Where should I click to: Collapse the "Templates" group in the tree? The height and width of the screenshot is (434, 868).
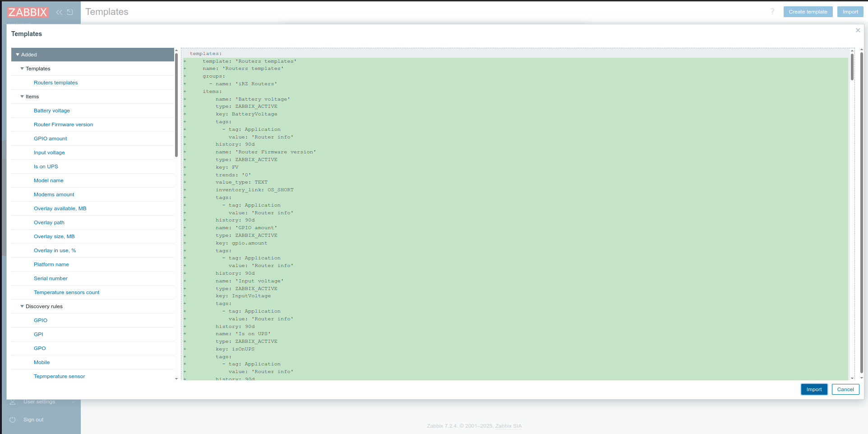(23, 69)
